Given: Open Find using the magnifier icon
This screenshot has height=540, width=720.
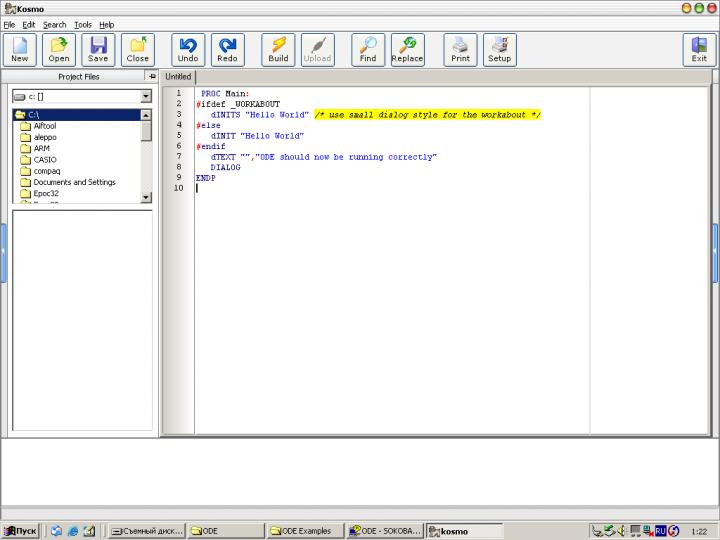Looking at the screenshot, I should pyautogui.click(x=368, y=49).
